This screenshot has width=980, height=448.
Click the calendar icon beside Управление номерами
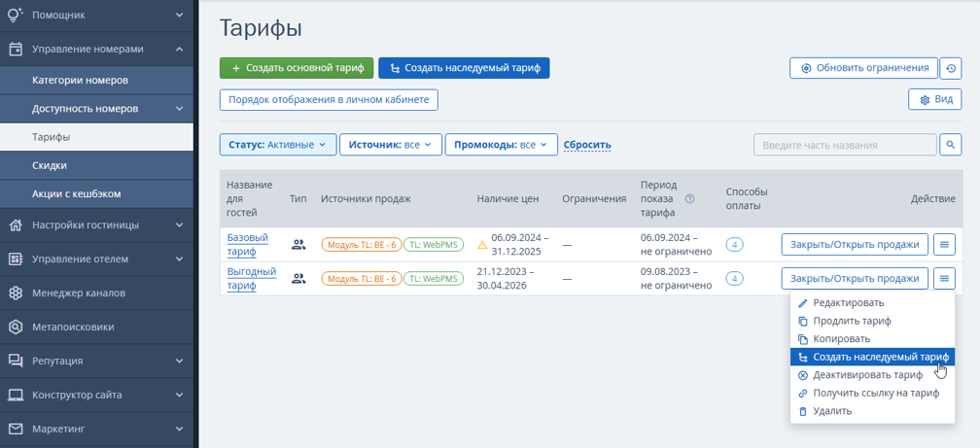point(16,50)
